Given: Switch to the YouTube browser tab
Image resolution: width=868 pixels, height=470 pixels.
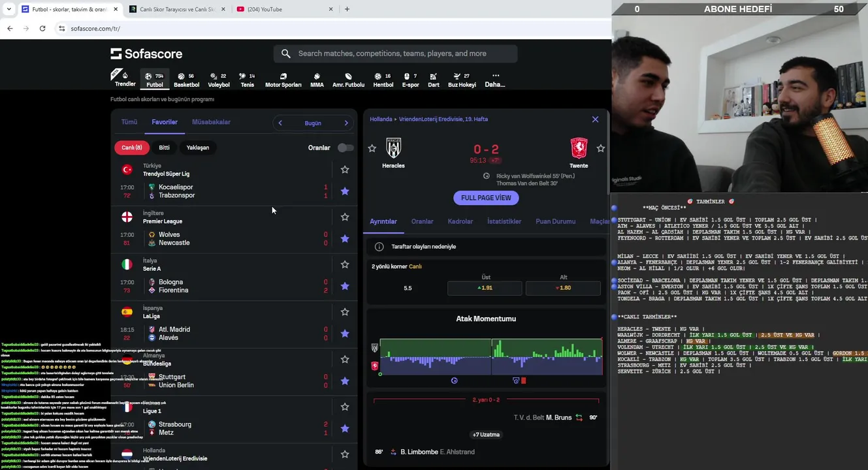Looking at the screenshot, I should [x=284, y=9].
